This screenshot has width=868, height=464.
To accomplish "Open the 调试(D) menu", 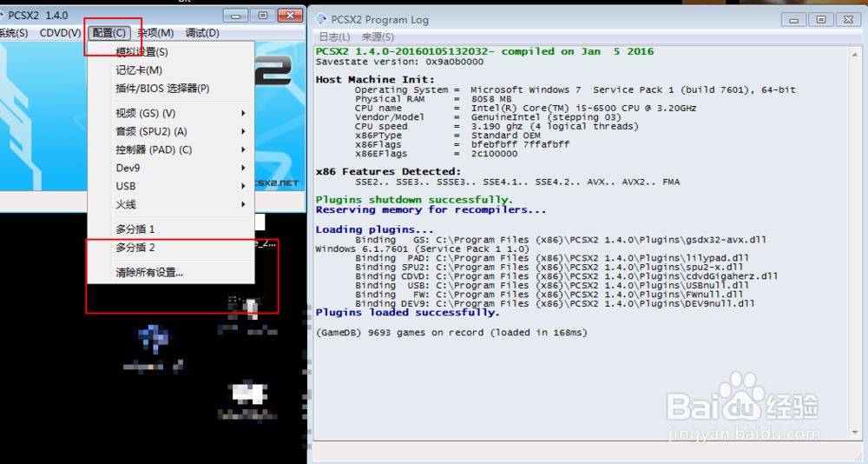I will [202, 33].
